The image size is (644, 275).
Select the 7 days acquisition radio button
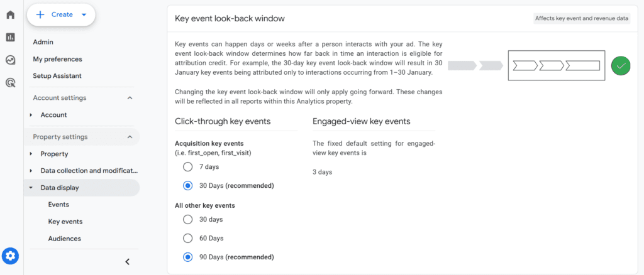coord(187,167)
